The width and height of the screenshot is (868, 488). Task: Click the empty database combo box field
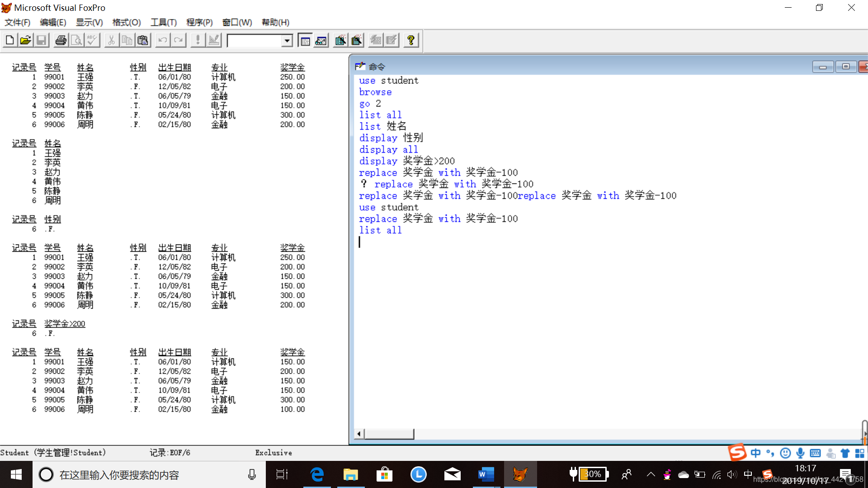[x=254, y=41]
